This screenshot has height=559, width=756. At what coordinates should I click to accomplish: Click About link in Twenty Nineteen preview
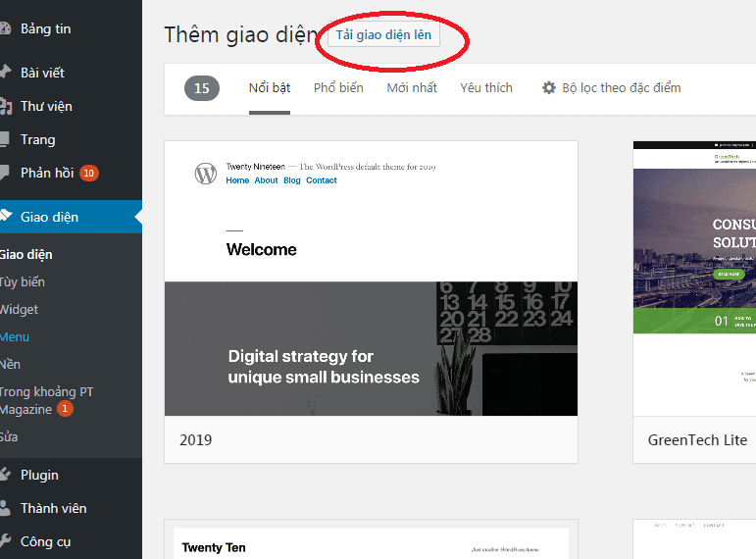tap(266, 180)
